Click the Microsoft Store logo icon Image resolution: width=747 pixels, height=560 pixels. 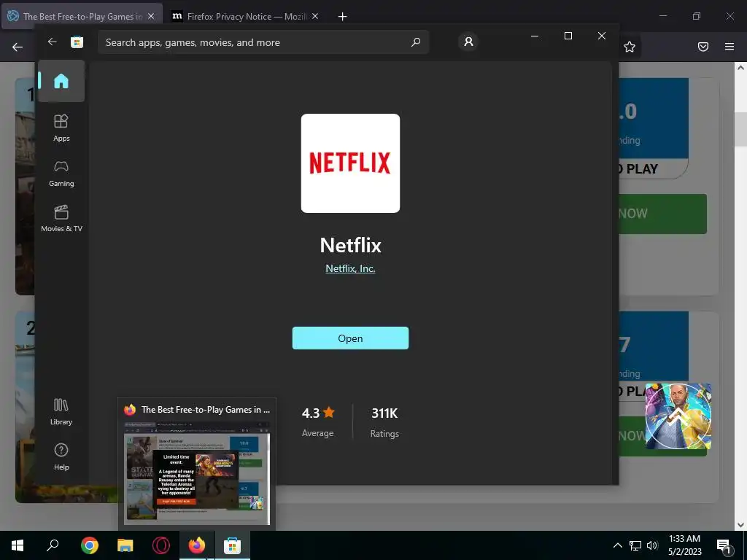click(x=77, y=42)
